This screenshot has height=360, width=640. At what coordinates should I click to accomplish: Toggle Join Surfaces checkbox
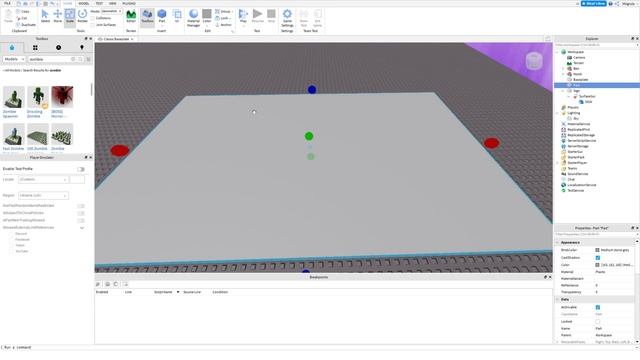(x=93, y=25)
